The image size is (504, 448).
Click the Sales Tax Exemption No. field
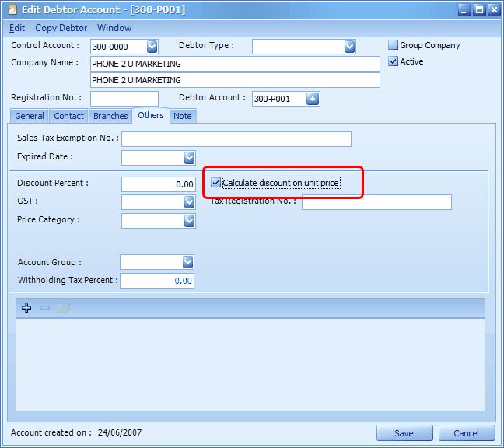(x=236, y=139)
